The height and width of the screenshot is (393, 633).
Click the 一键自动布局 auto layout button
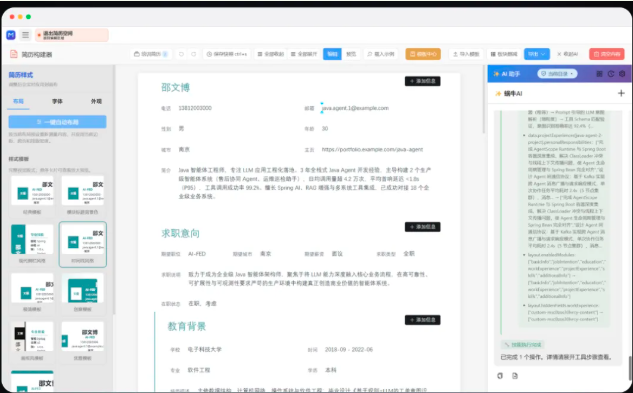pyautogui.click(x=57, y=122)
